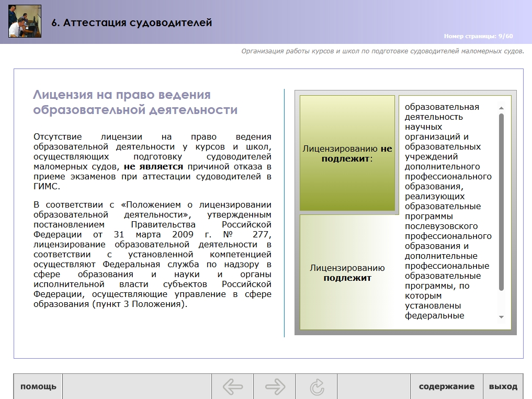Go to next page with right arrow
Screen dimensions: 532x399
(x=275, y=386)
